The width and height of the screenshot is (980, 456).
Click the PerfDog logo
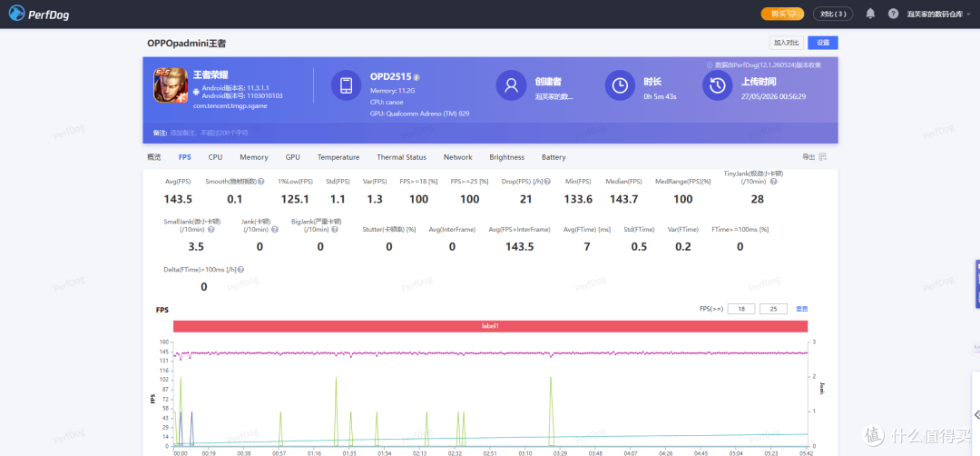click(39, 13)
